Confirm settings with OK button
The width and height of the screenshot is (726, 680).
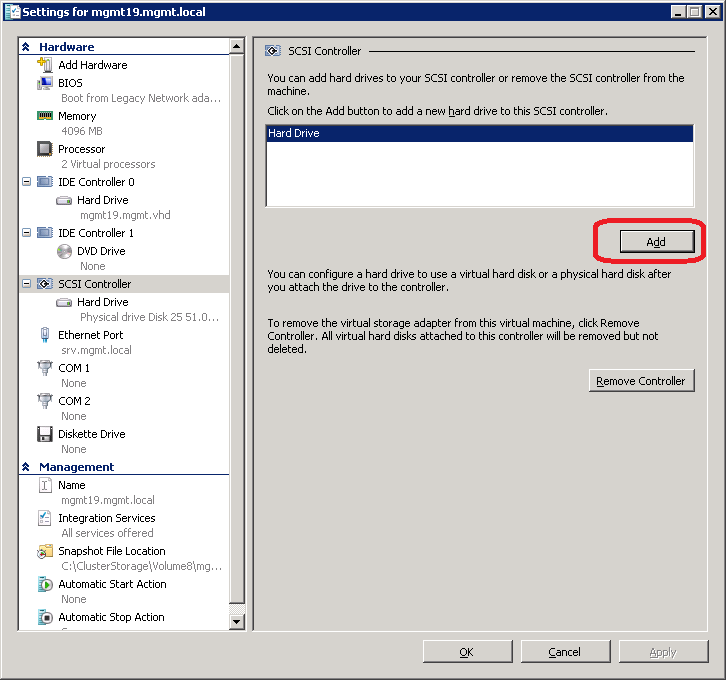[467, 652]
